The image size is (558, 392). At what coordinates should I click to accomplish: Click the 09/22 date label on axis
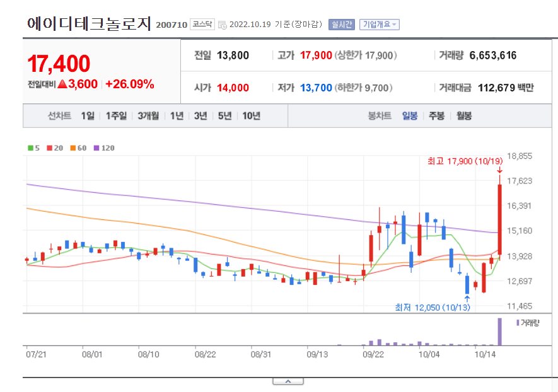(373, 354)
